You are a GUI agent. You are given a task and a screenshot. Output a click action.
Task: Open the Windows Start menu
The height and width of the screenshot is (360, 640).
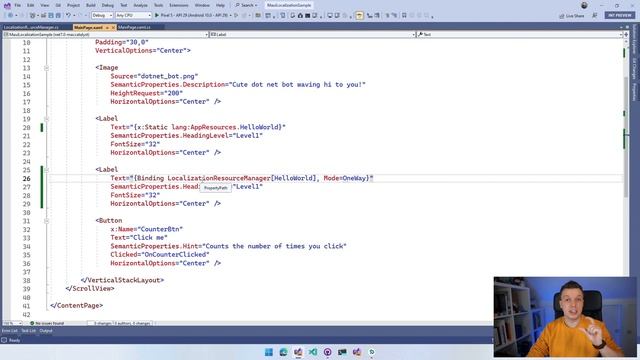269,352
